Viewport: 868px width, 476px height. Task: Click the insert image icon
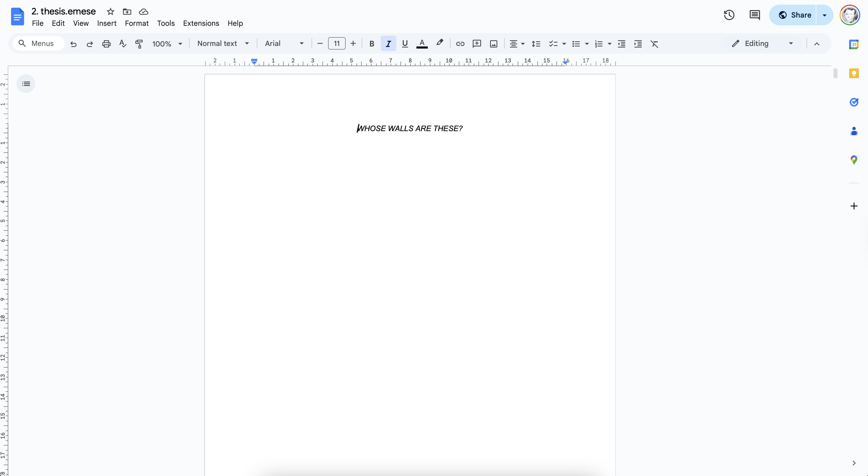coord(493,44)
